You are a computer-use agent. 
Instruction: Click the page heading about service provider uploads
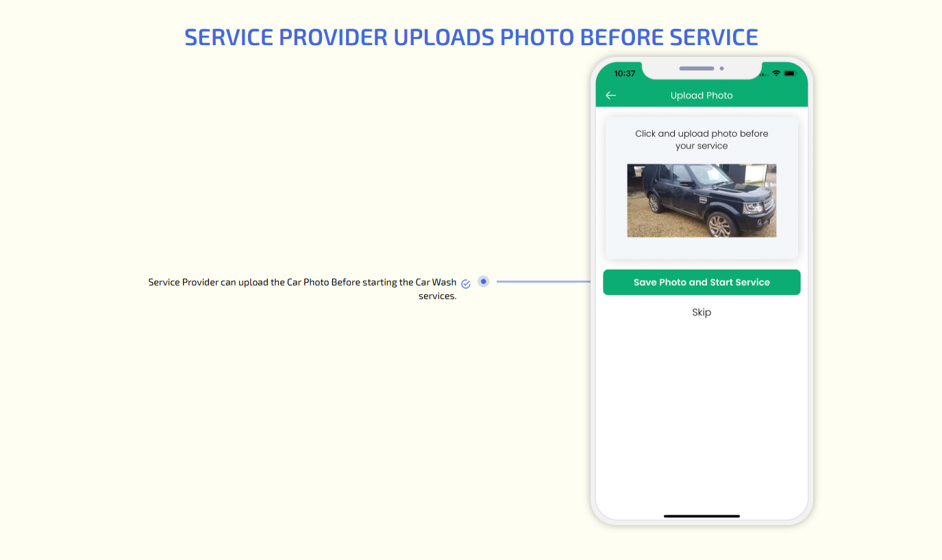(471, 37)
